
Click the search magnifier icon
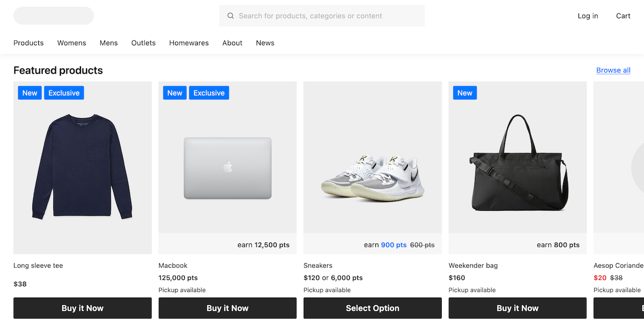click(x=230, y=16)
